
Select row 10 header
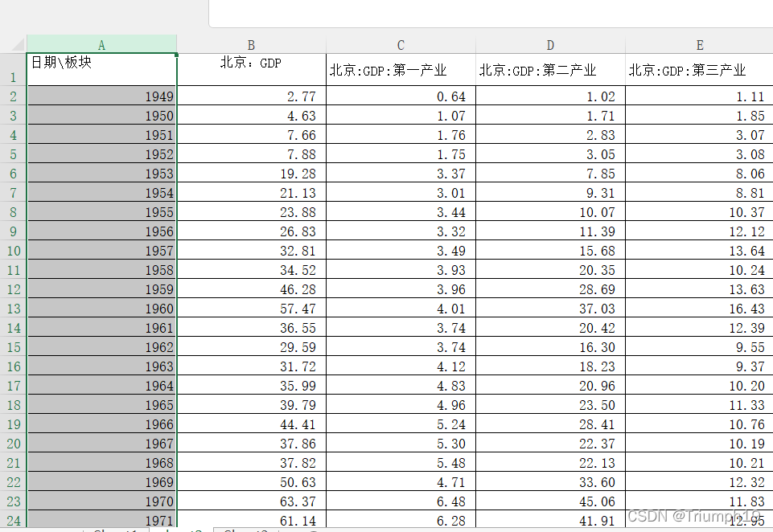click(14, 250)
